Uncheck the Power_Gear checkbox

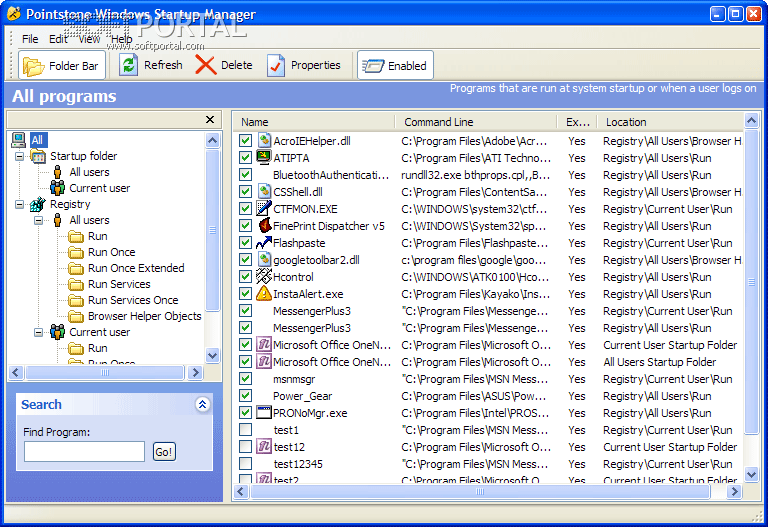click(x=245, y=395)
